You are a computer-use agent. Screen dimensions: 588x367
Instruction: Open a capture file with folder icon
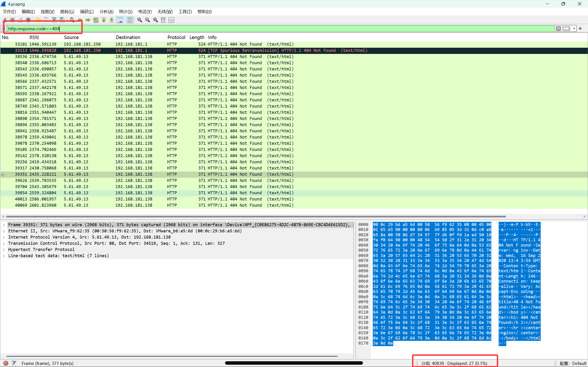coord(38,20)
